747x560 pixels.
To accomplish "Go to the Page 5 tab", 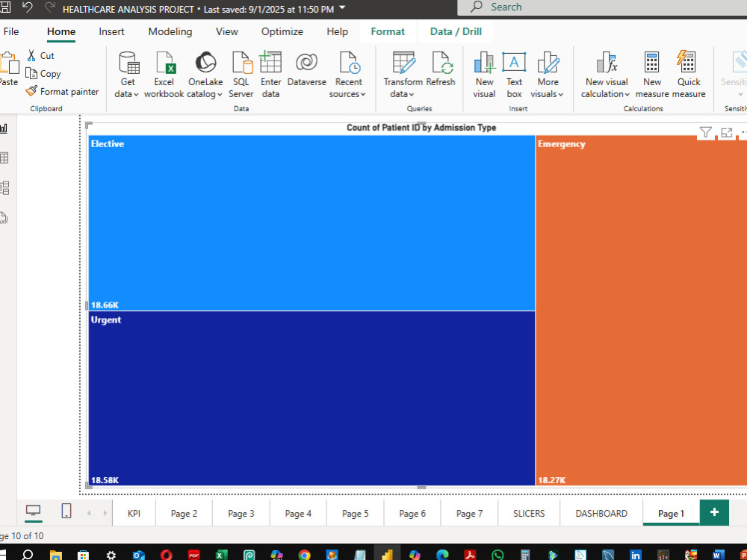I will pyautogui.click(x=355, y=514).
